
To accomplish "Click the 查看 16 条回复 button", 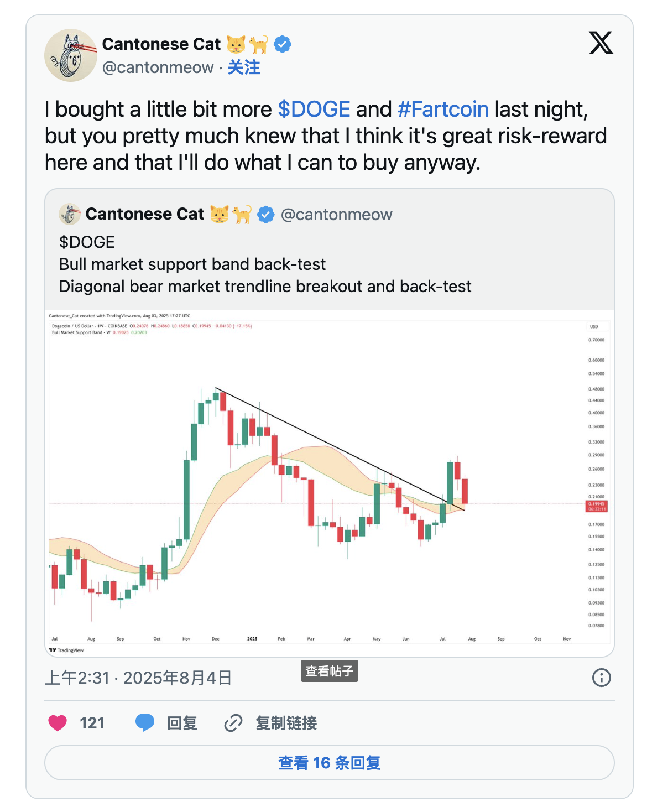I will pyautogui.click(x=329, y=763).
